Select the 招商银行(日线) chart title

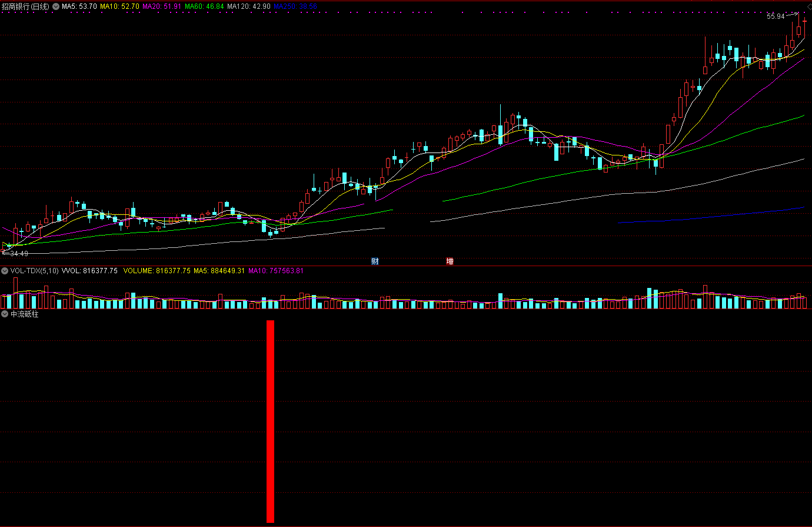coord(25,6)
